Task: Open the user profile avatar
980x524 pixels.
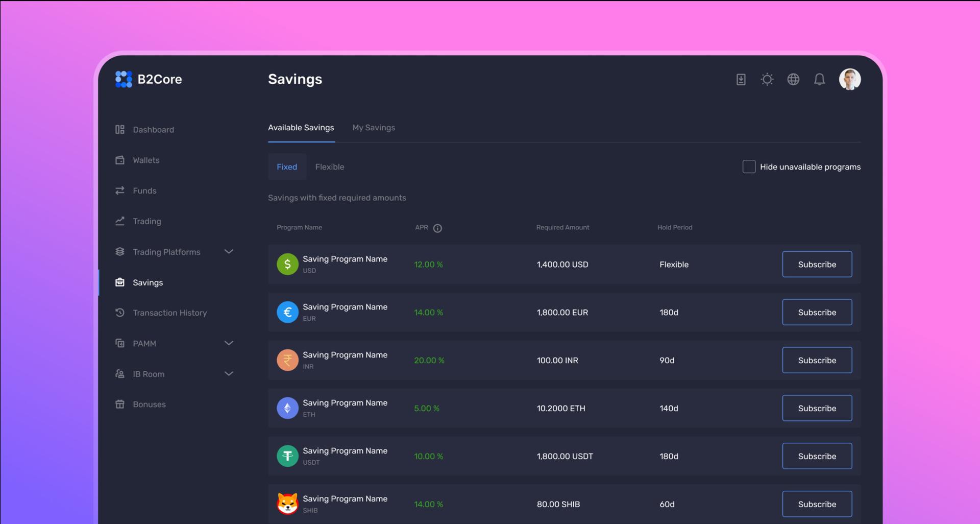Action: [x=850, y=80]
